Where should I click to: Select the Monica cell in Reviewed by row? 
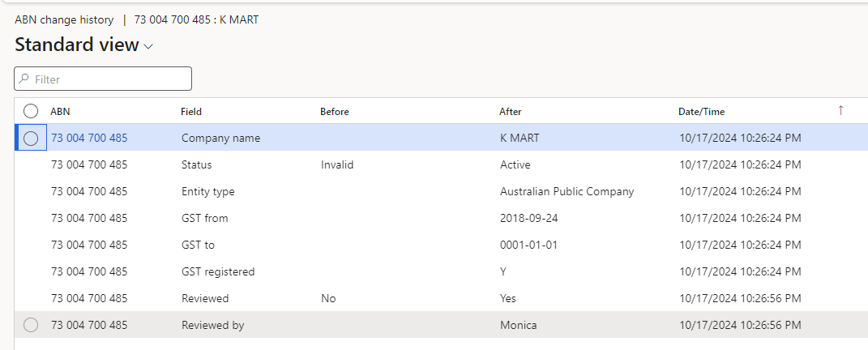click(519, 325)
